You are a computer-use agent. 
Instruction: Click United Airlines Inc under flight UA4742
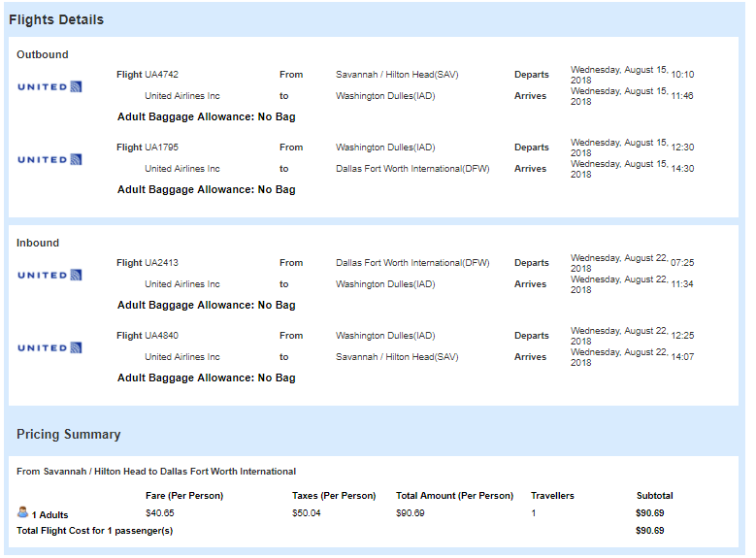182,96
